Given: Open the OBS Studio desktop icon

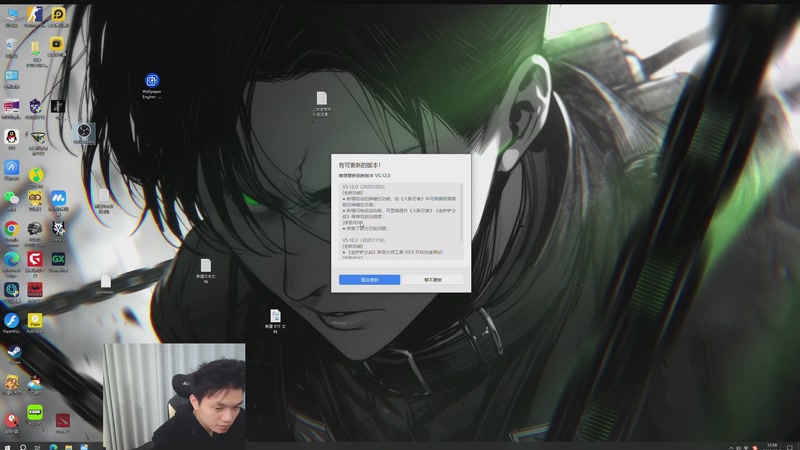Looking at the screenshot, I should [x=84, y=133].
